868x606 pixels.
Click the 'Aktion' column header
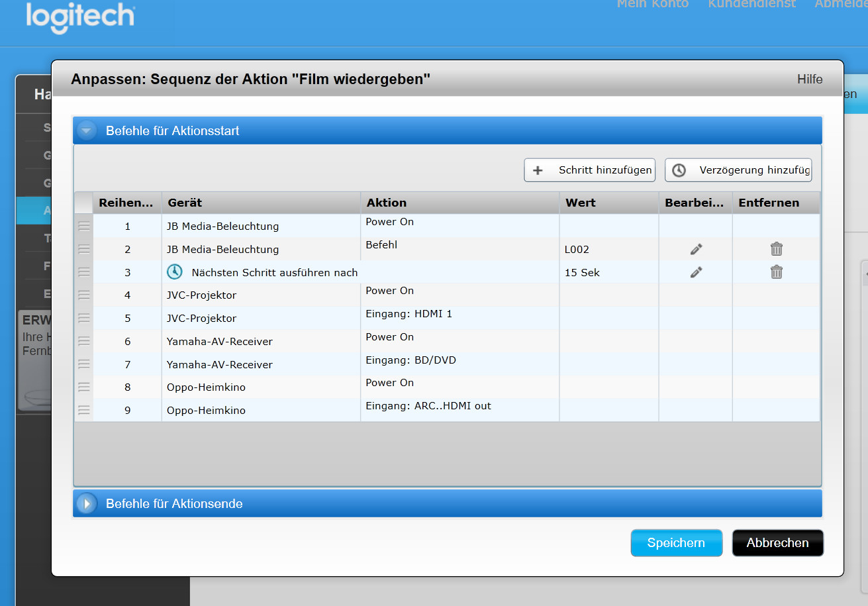(x=387, y=203)
